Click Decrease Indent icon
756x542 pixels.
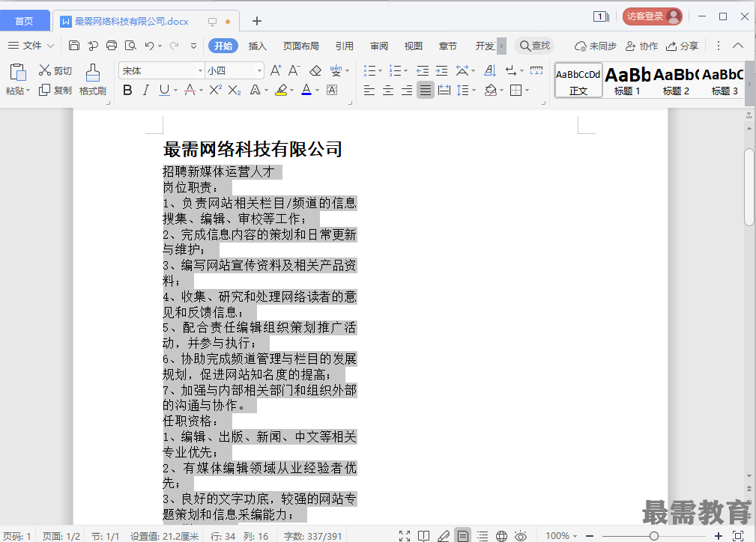(423, 71)
